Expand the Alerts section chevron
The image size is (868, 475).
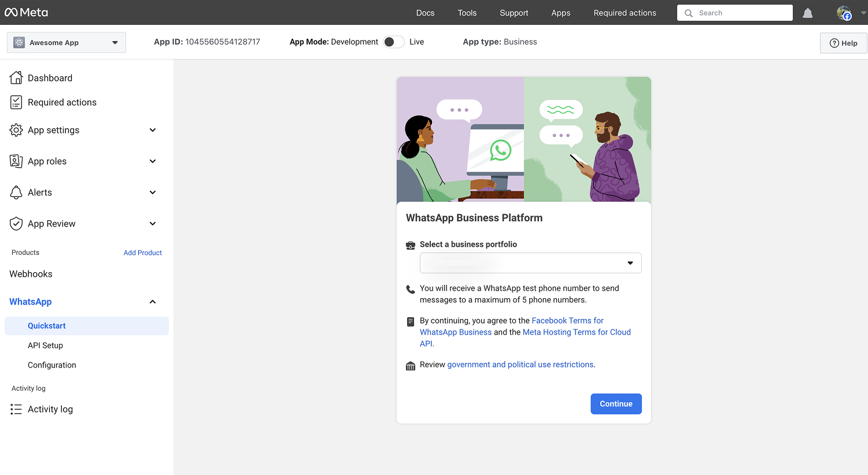[152, 192]
